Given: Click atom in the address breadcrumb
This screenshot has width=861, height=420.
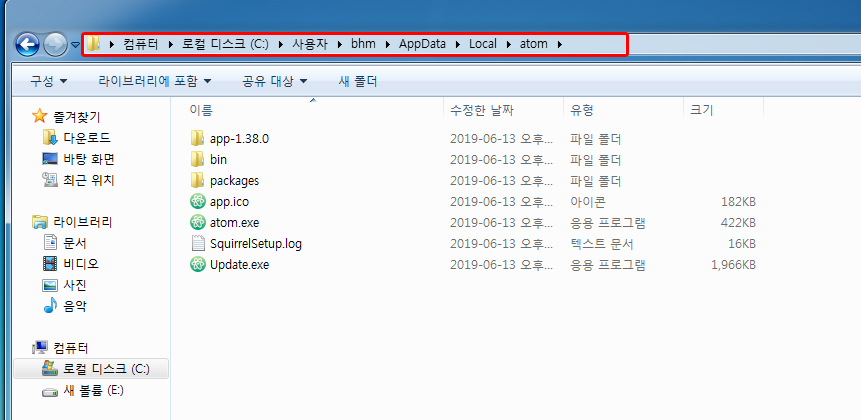Looking at the screenshot, I should click(x=534, y=44).
